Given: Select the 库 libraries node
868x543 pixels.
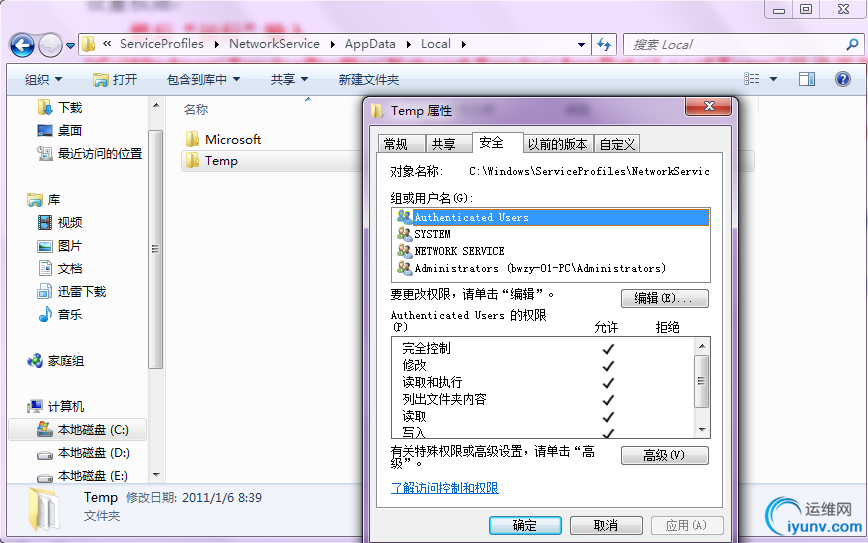Looking at the screenshot, I should tap(53, 200).
